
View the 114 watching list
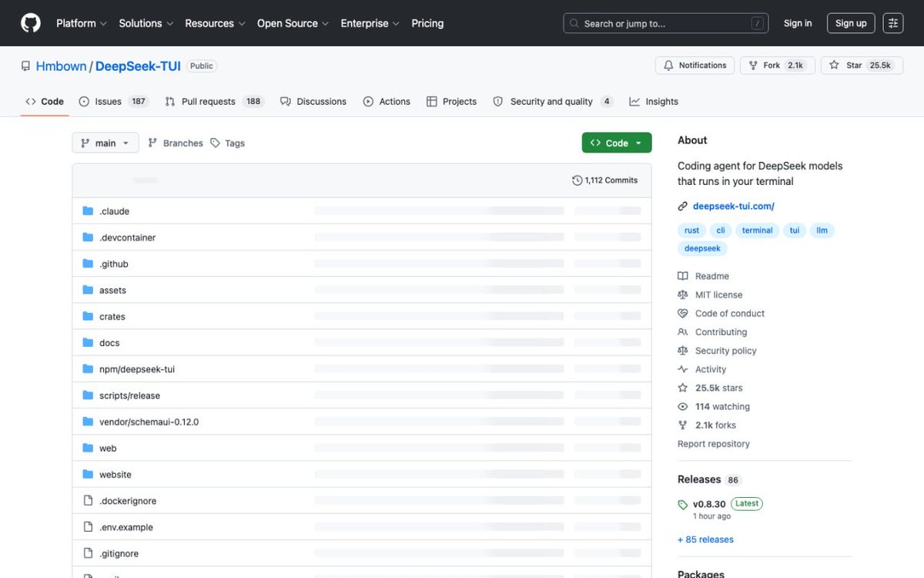[714, 406]
